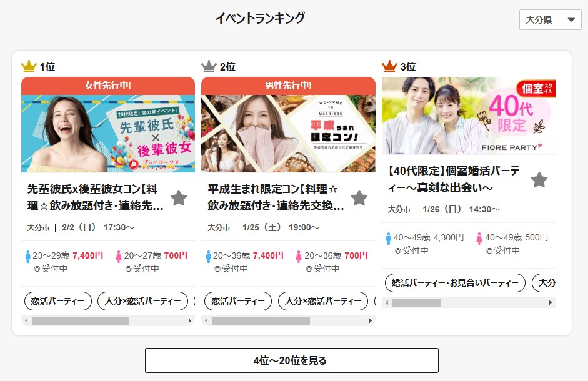View rankings with 4位～20位を見る button

(x=292, y=360)
